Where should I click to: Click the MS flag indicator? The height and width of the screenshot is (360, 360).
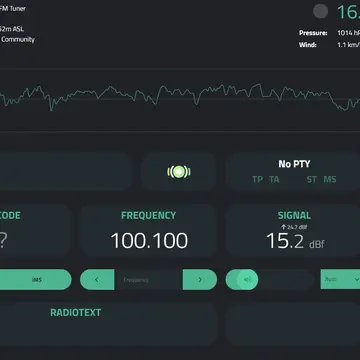click(x=330, y=180)
